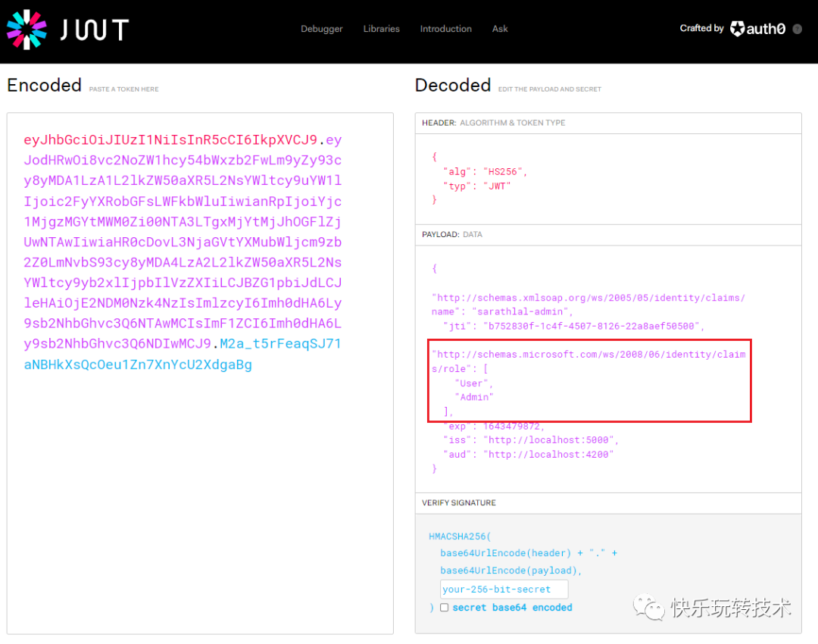Click the microsoft identity claims role URL
Screen dimensions: 818x644
589,361
